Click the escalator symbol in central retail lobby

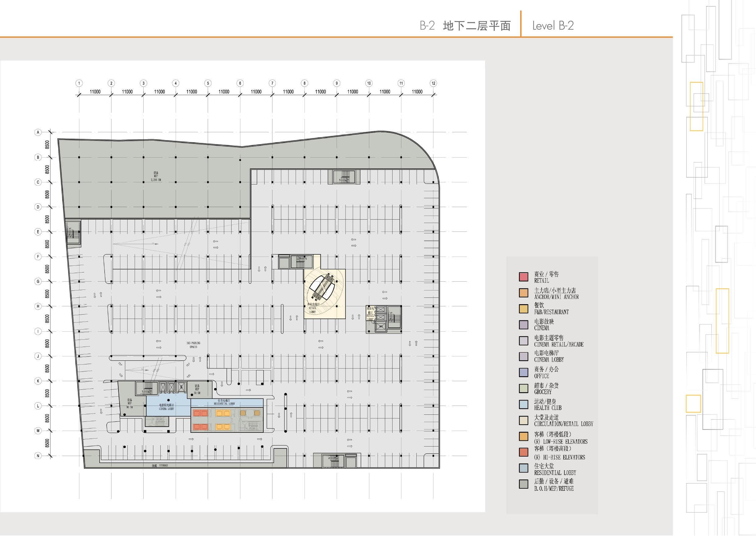click(x=324, y=286)
